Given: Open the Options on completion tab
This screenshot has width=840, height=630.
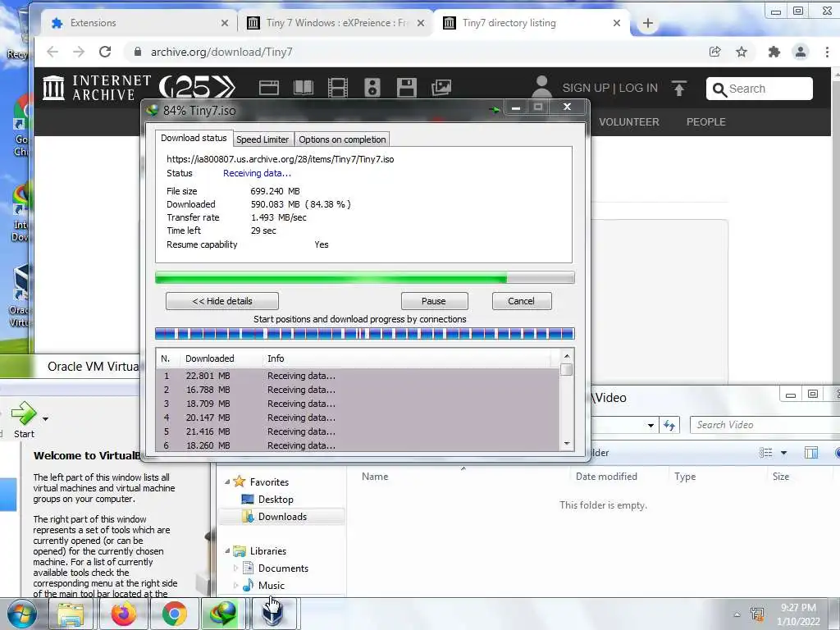Looking at the screenshot, I should (x=342, y=139).
